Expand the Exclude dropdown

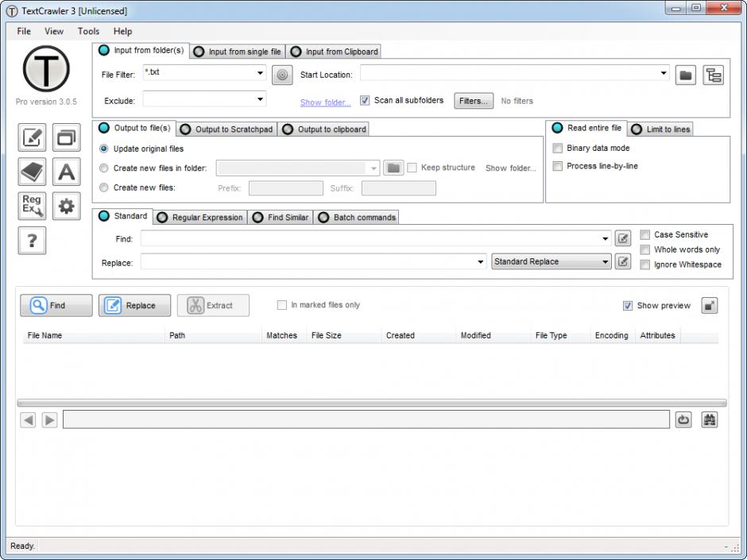coord(260,99)
